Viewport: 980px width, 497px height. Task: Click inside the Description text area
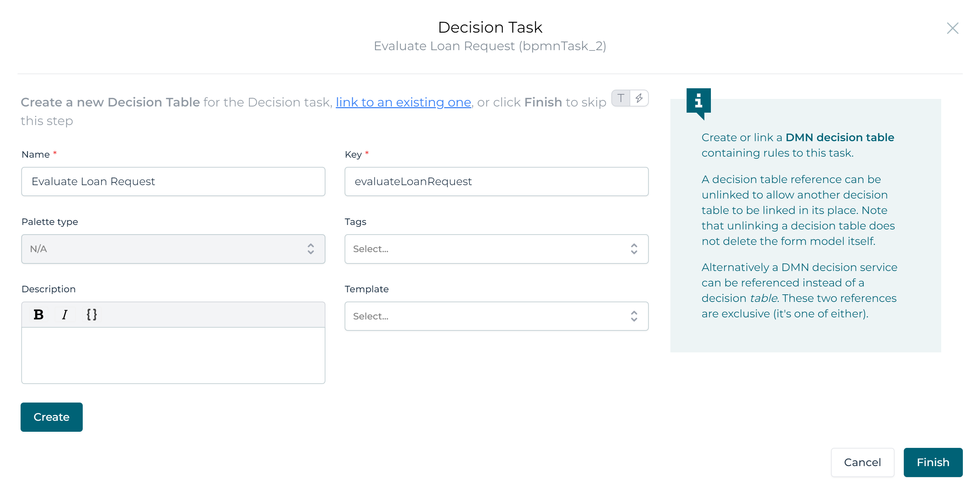173,354
